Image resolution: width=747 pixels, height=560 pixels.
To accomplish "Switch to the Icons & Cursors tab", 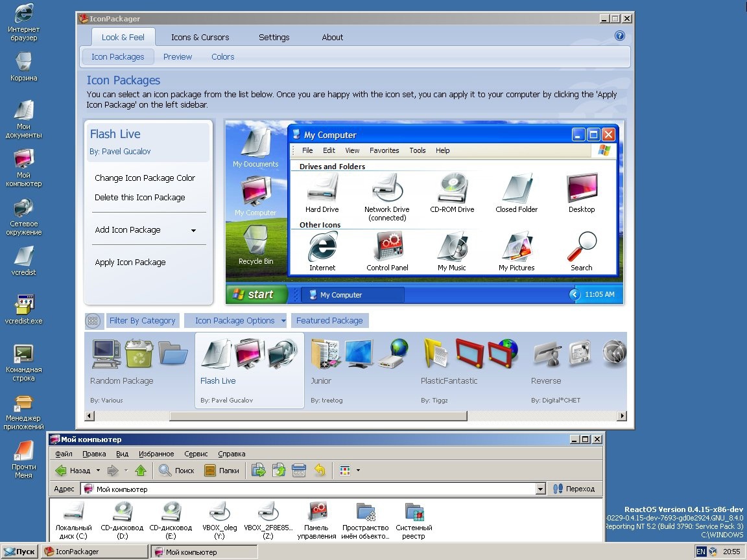I will (200, 37).
